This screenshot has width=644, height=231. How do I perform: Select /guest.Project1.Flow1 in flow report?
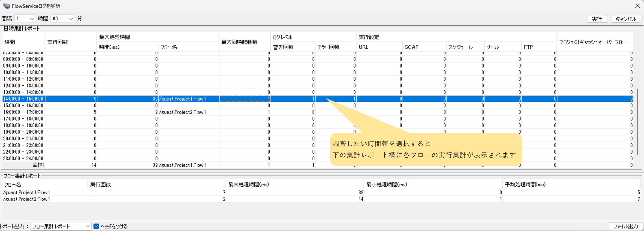pyautogui.click(x=26, y=192)
